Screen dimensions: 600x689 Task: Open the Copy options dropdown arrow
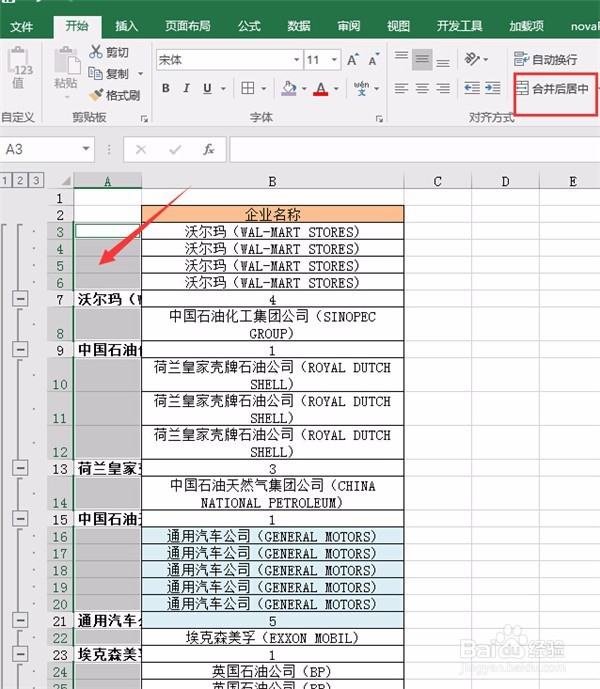click(141, 73)
